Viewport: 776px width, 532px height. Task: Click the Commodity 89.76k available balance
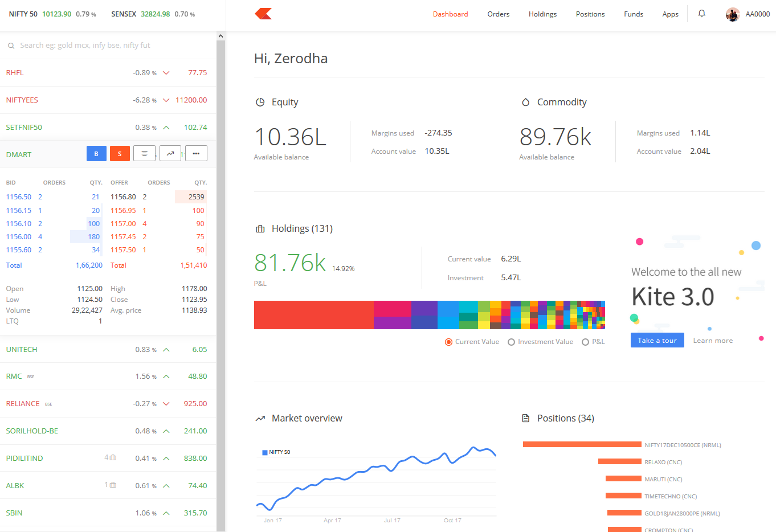pyautogui.click(x=556, y=137)
